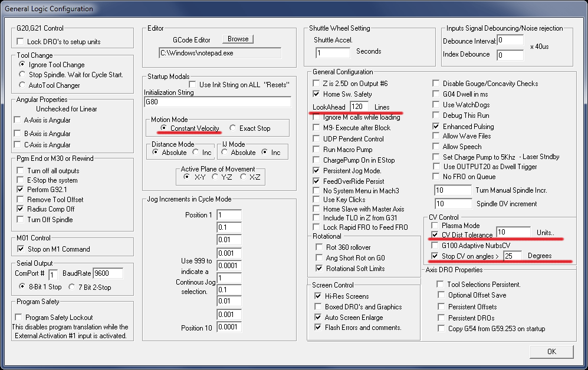Viewport: 588px width, 370px height.
Task: Click the LookAhead lines field
Action: pyautogui.click(x=359, y=107)
